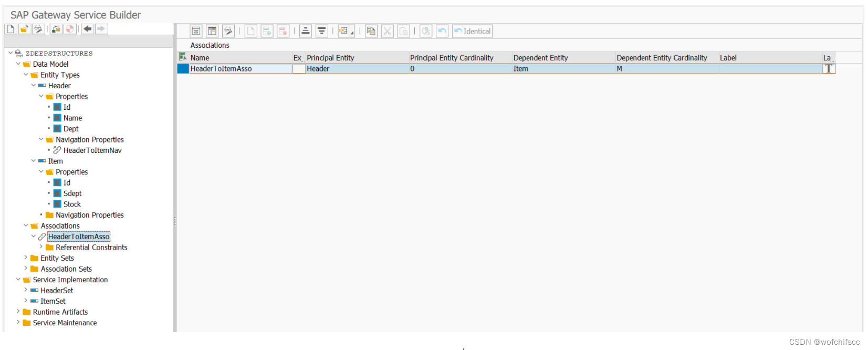This screenshot has height=350, width=868.
Task: Click the Generate Runtime Objects red circle icon
Action: [70, 29]
